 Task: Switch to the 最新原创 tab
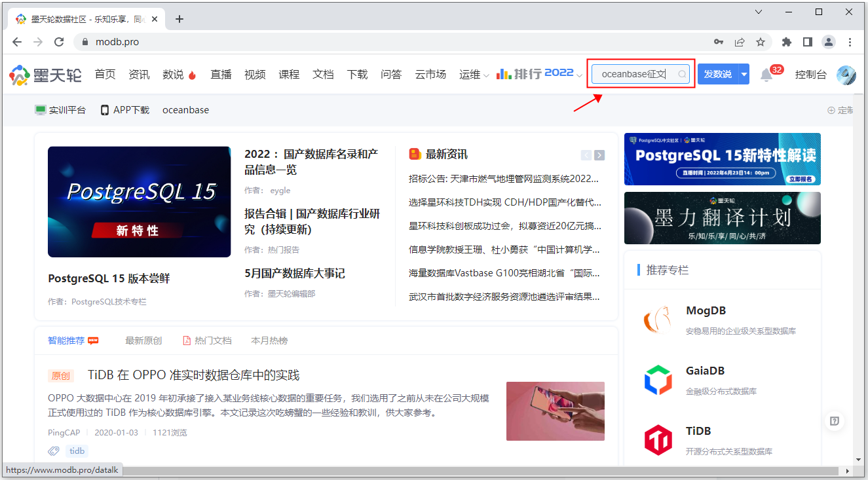tap(143, 341)
